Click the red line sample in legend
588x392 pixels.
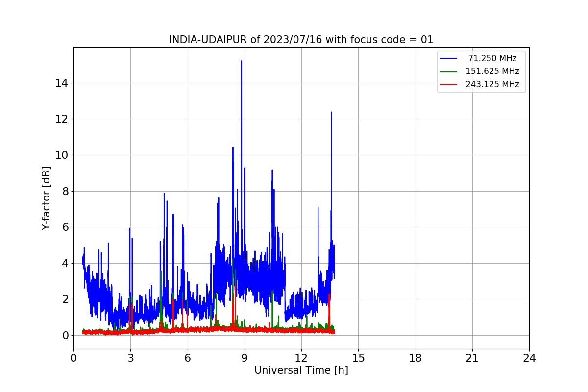[448, 84]
